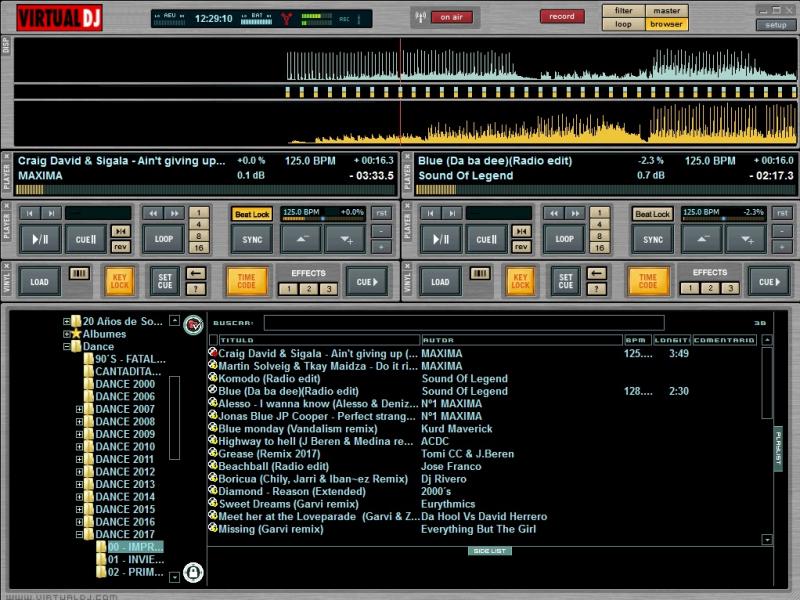Toggle Beat Lock on right deck

coord(653,214)
